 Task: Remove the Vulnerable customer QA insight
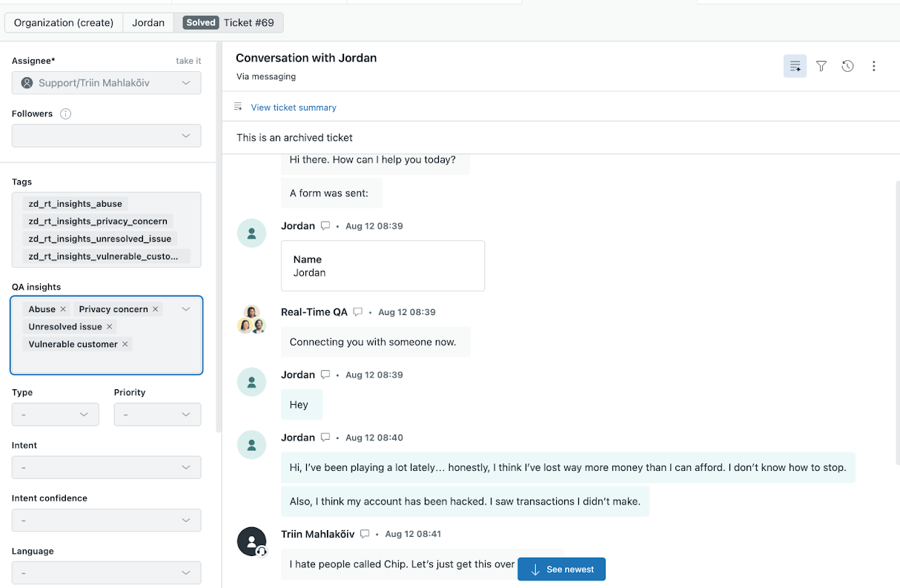tap(125, 344)
